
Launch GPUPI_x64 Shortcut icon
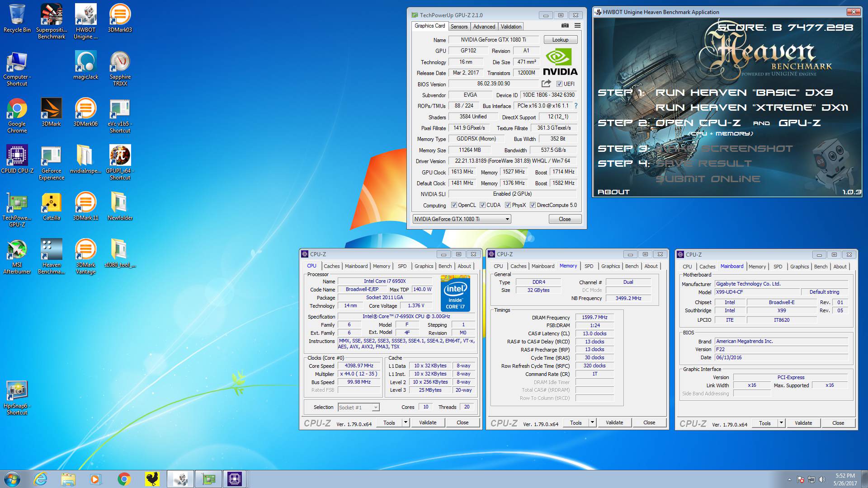point(120,163)
